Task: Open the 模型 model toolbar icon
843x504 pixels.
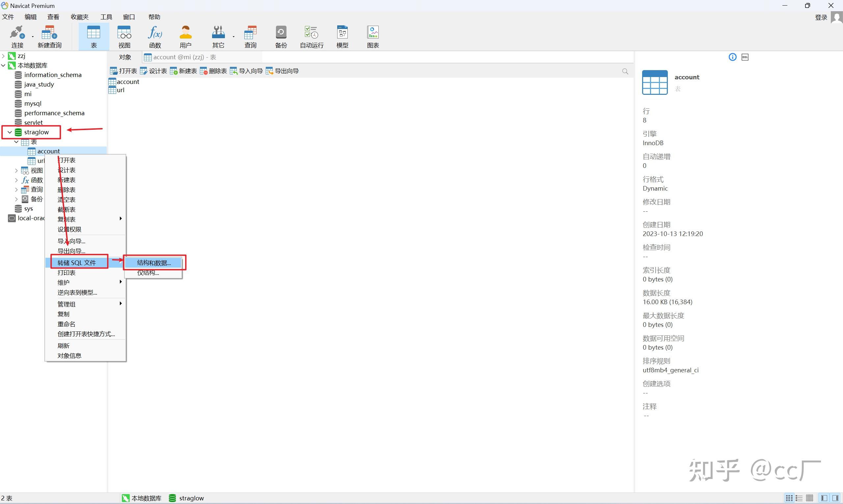Action: [342, 36]
